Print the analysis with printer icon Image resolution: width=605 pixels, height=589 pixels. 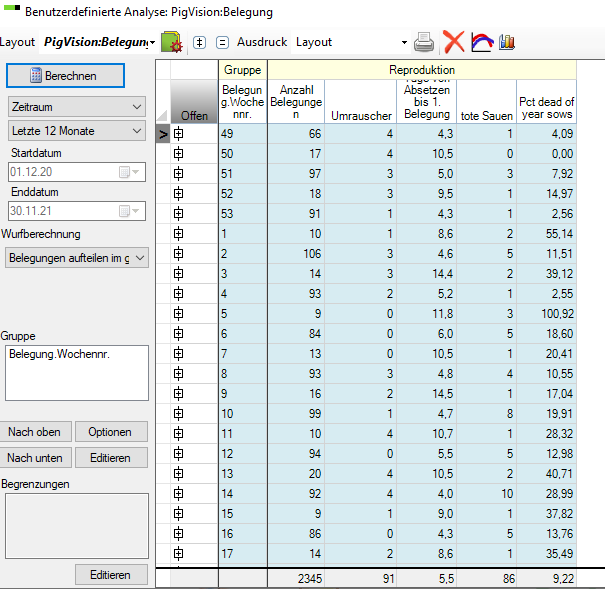(x=424, y=42)
